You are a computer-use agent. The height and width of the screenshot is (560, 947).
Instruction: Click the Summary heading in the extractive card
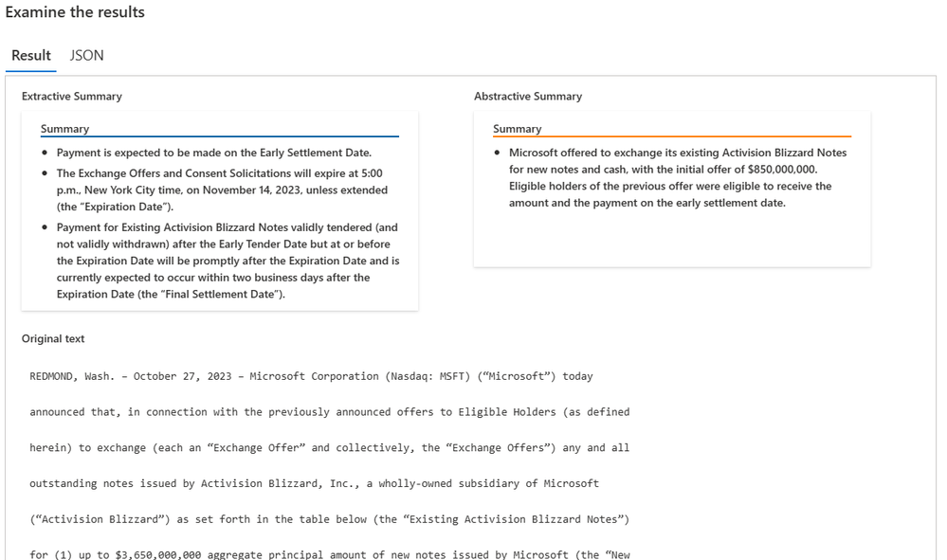[x=64, y=129]
